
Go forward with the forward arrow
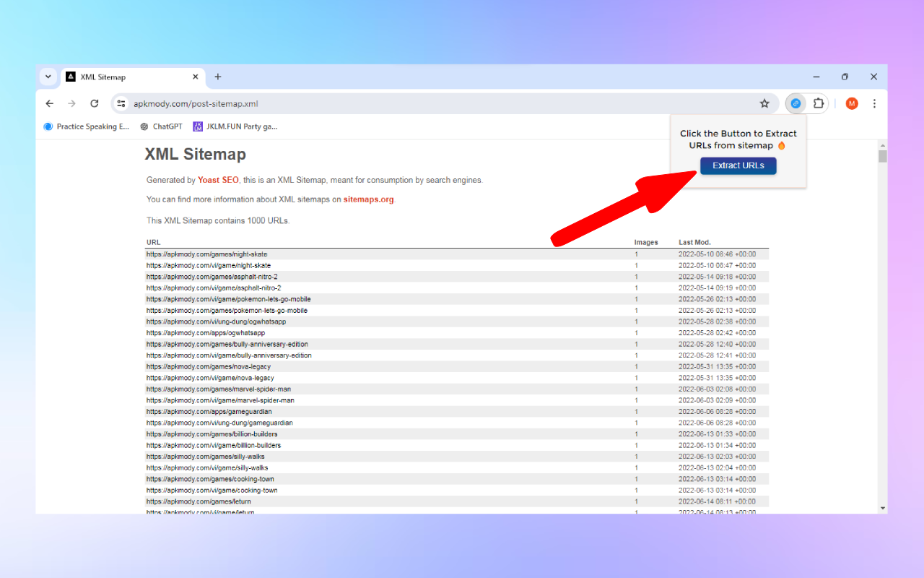[71, 103]
